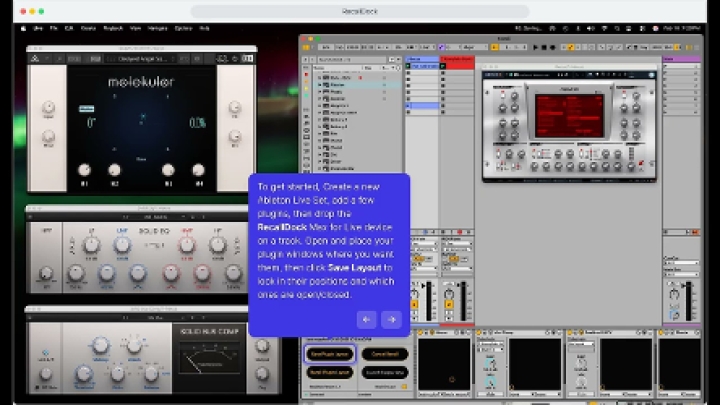This screenshot has height=405, width=720.
Task: Toggle the yellow loop switch in transport bar
Action: pyautogui.click(x=571, y=47)
